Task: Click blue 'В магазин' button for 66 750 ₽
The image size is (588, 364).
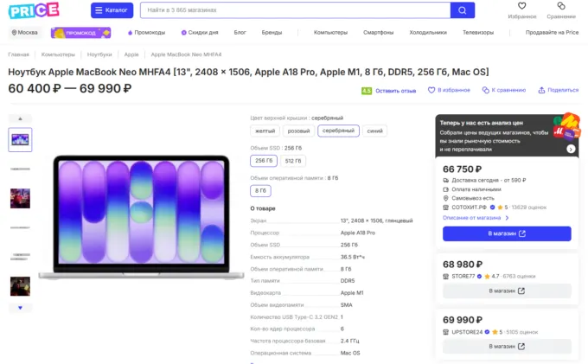Action: point(507,233)
